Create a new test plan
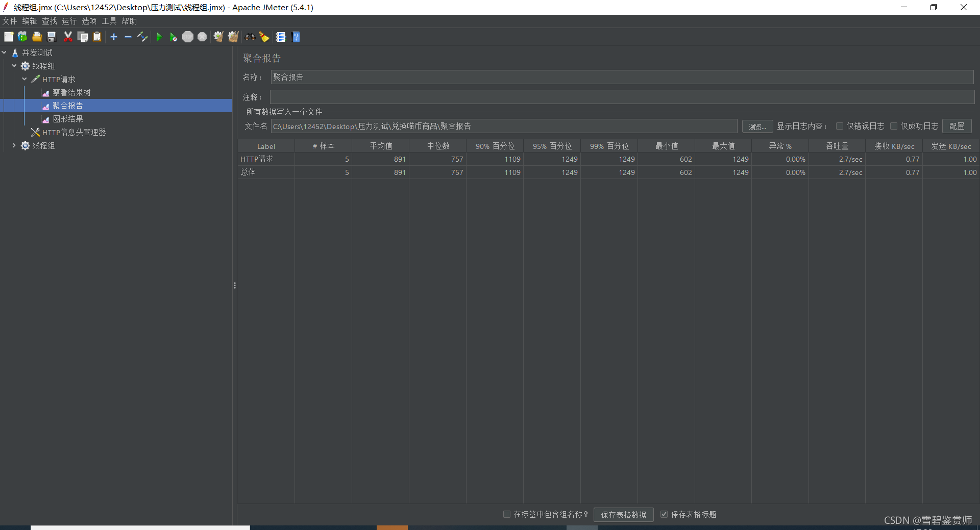This screenshot has height=530, width=980. pos(9,37)
